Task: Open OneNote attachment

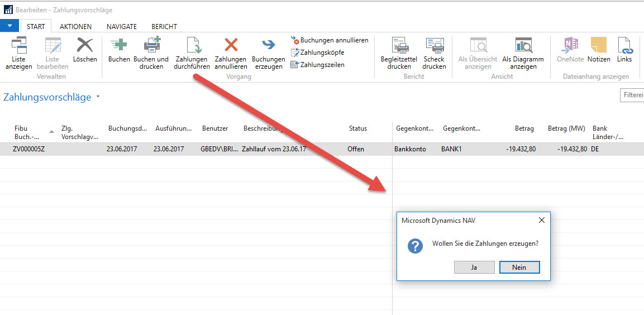Action: point(570,49)
